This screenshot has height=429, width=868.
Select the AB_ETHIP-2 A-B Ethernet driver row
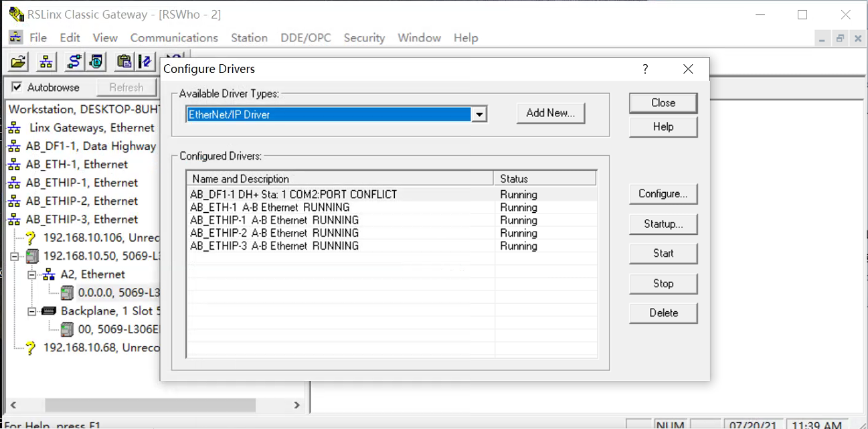point(392,233)
